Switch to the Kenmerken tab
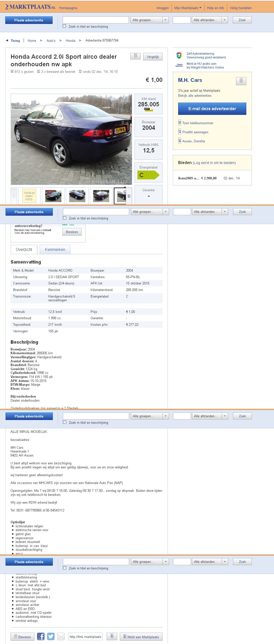 tap(55, 249)
